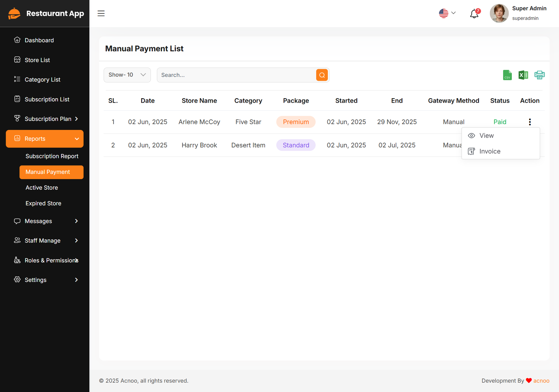The width and height of the screenshot is (559, 392).
Task: Click the hamburger menu icon
Action: [x=101, y=13]
